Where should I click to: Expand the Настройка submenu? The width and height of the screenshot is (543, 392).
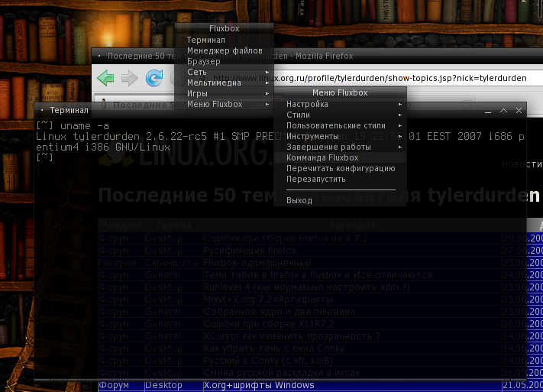pos(340,104)
